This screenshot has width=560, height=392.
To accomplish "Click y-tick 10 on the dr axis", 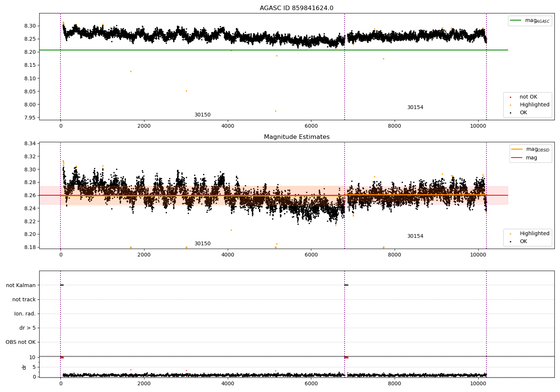I will pyautogui.click(x=32, y=357).
